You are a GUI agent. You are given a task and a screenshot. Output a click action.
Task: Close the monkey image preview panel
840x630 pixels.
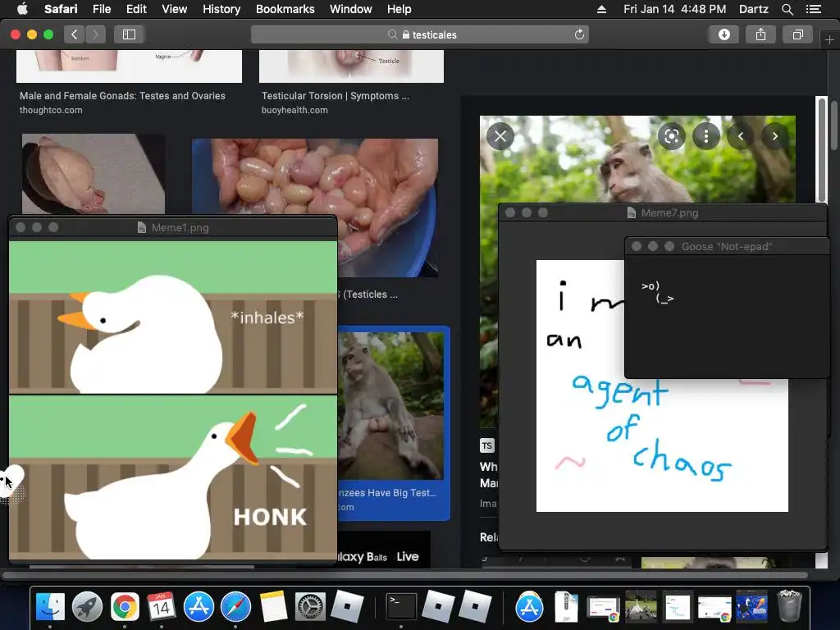tap(500, 136)
